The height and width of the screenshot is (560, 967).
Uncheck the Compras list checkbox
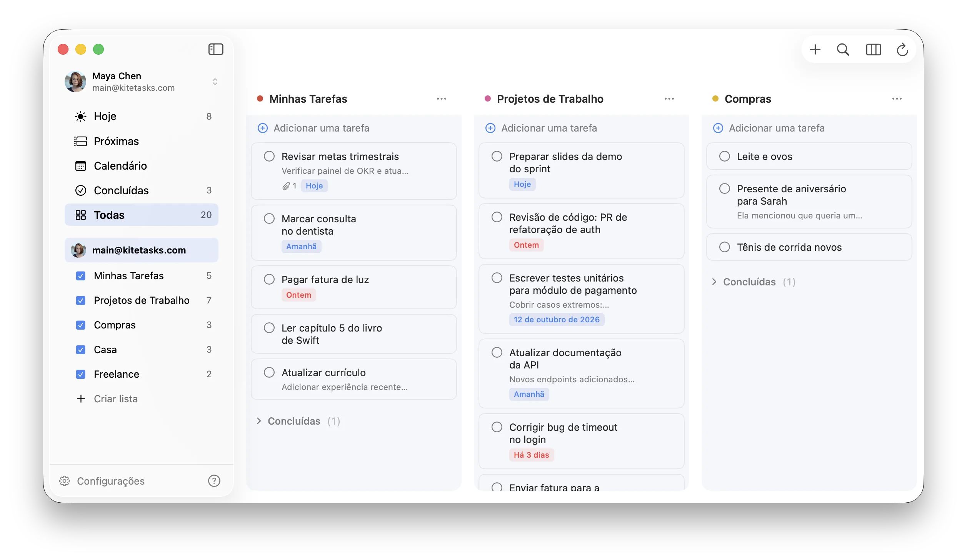click(80, 325)
